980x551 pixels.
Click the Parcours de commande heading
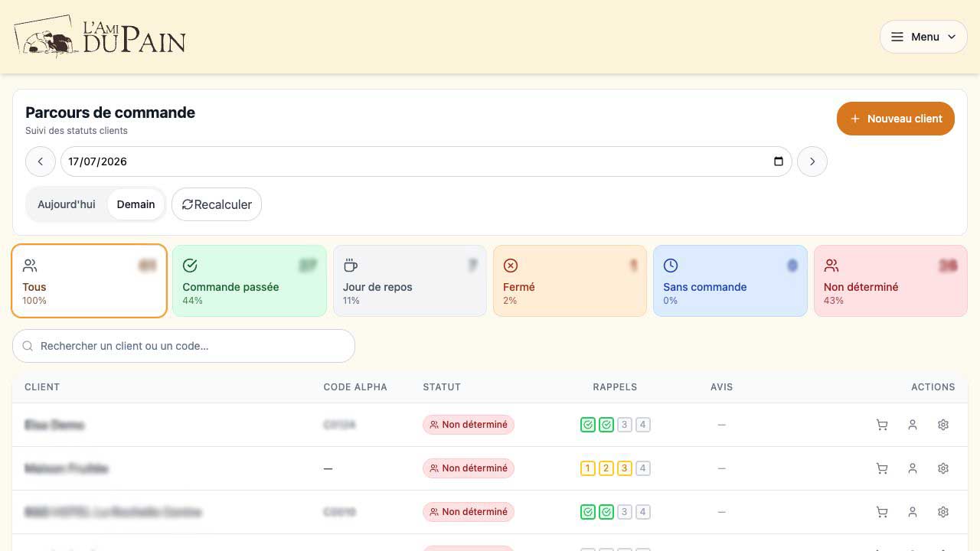(x=110, y=112)
